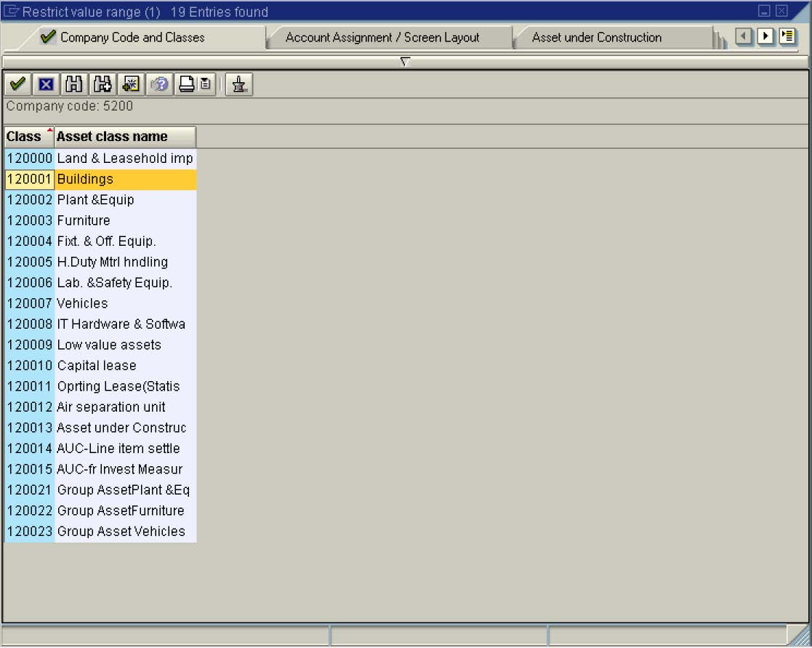This screenshot has width=812, height=648.
Task: Open the Help question mark icon
Action: point(160,84)
